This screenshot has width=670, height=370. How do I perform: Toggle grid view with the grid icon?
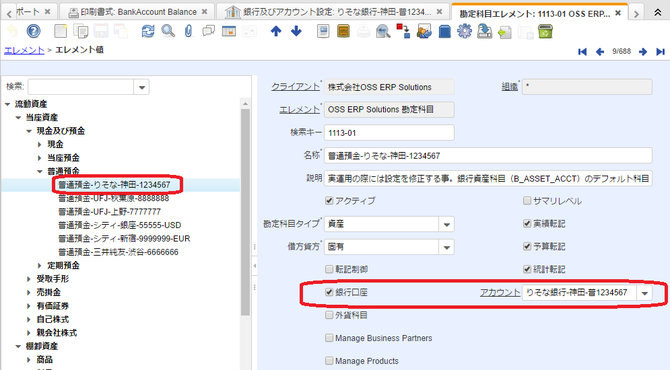pyautogui.click(x=229, y=31)
